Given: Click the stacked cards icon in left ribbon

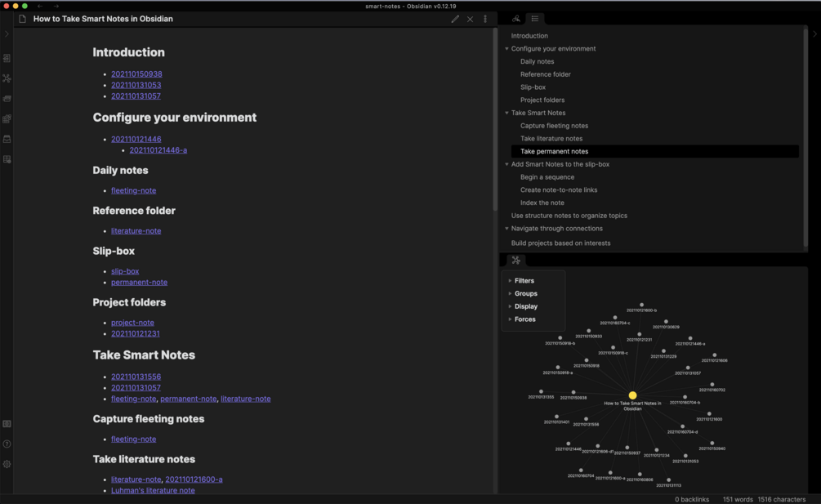Looking at the screenshot, I should (7, 98).
